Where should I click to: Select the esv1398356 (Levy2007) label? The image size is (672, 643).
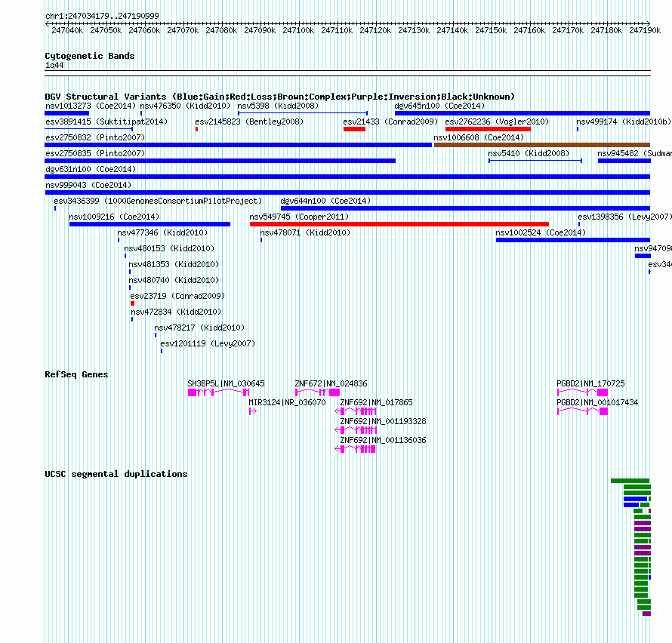pos(625,217)
